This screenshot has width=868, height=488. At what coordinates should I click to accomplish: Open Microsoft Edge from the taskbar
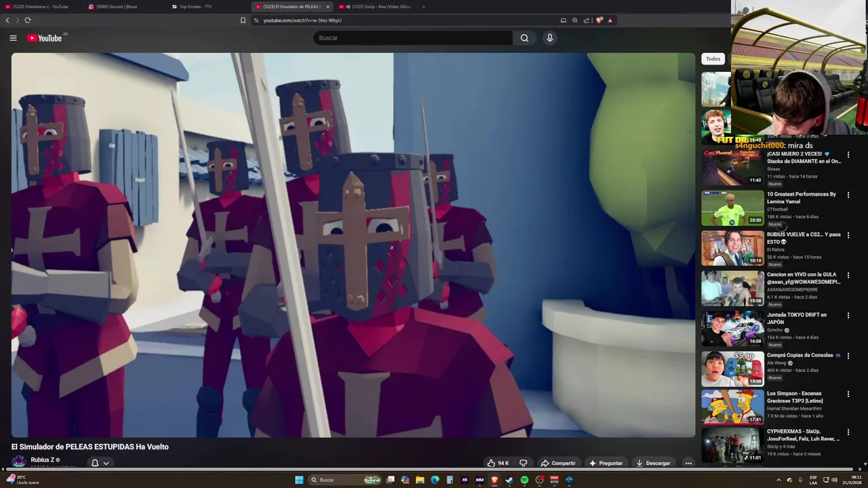[435, 480]
